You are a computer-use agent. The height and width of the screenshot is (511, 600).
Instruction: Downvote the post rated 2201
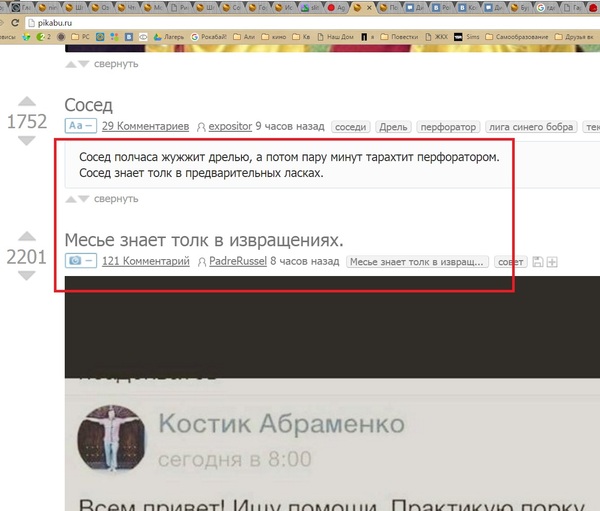coord(27,275)
